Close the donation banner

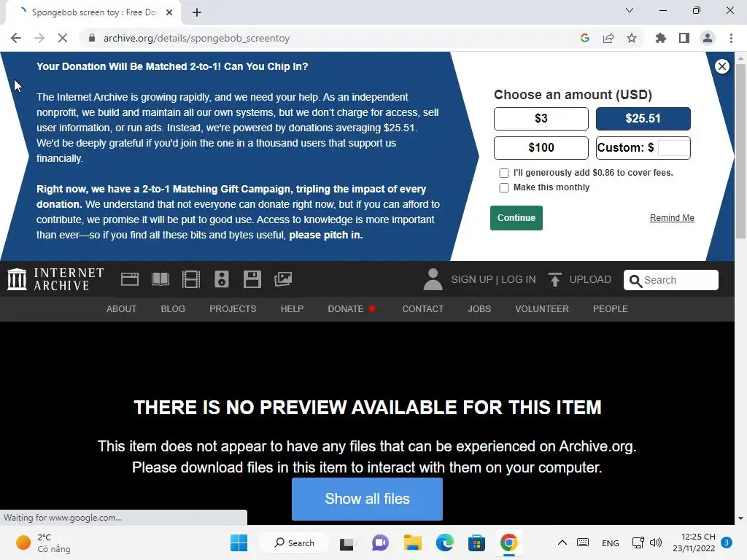click(721, 66)
